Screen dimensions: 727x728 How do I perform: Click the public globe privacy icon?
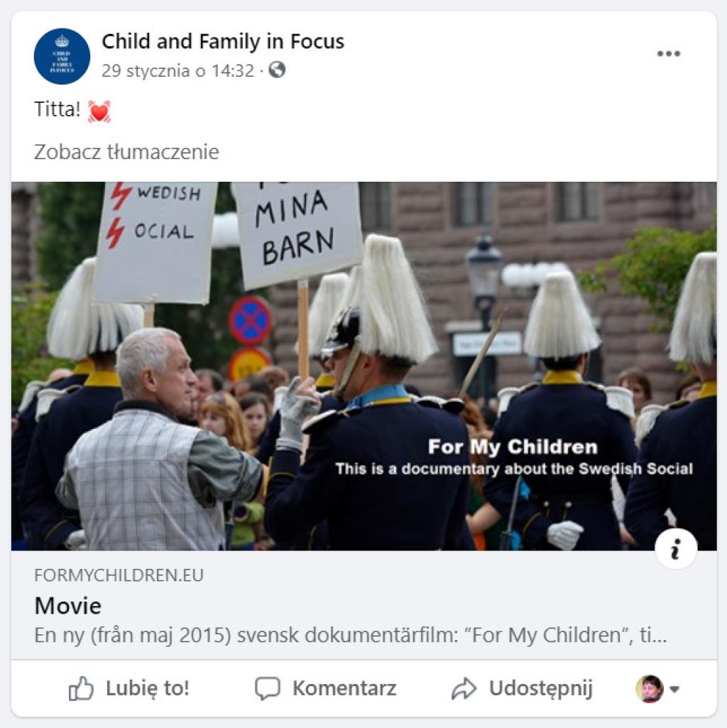277,70
